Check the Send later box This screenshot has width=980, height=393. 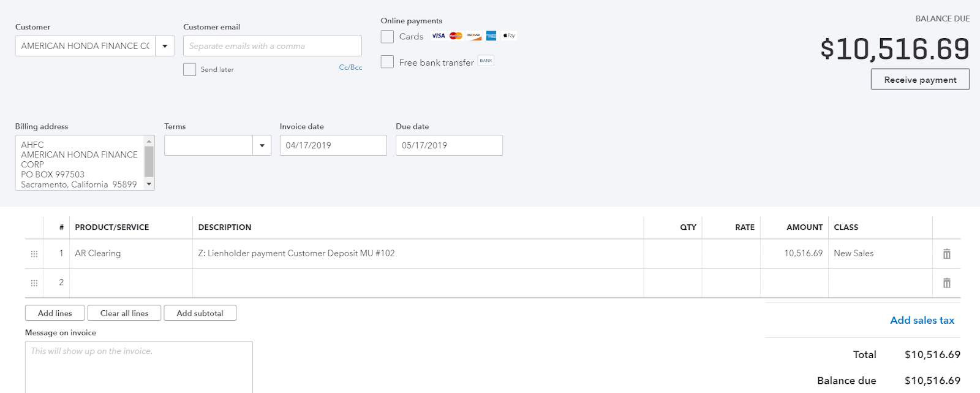189,69
